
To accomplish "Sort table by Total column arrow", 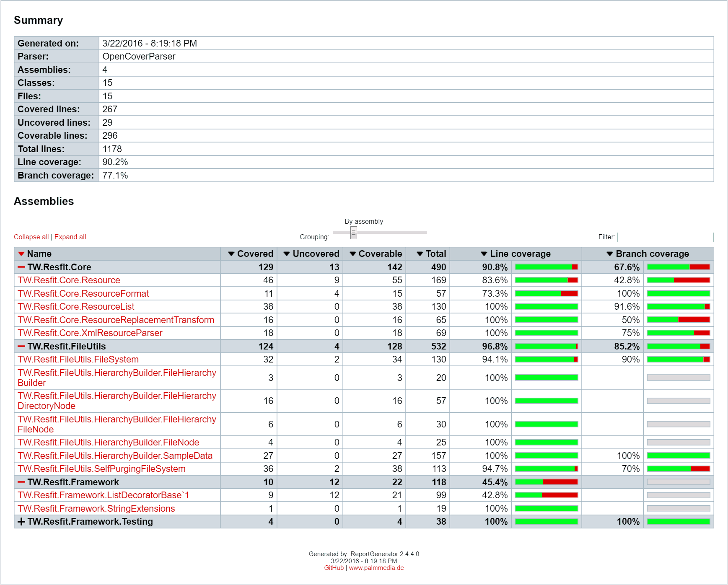I will 420,254.
